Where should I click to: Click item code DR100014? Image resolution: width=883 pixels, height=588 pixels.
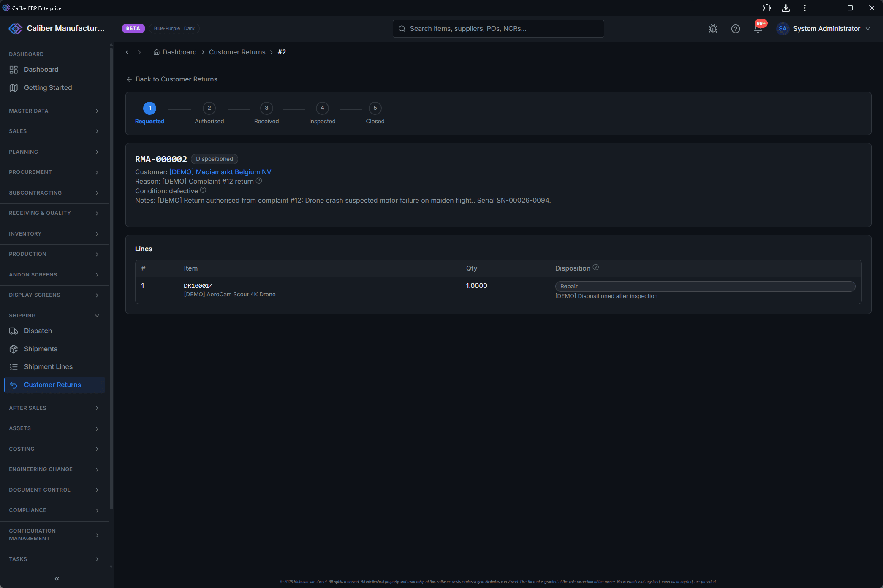pos(198,286)
